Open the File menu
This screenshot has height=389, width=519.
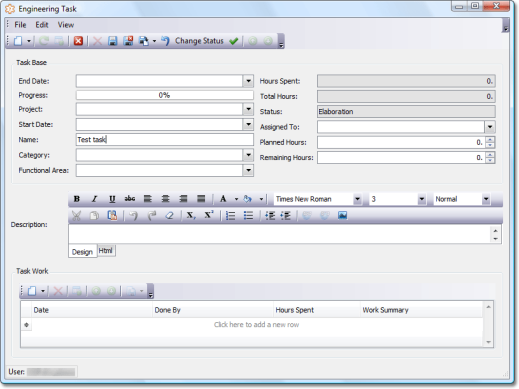coord(20,25)
